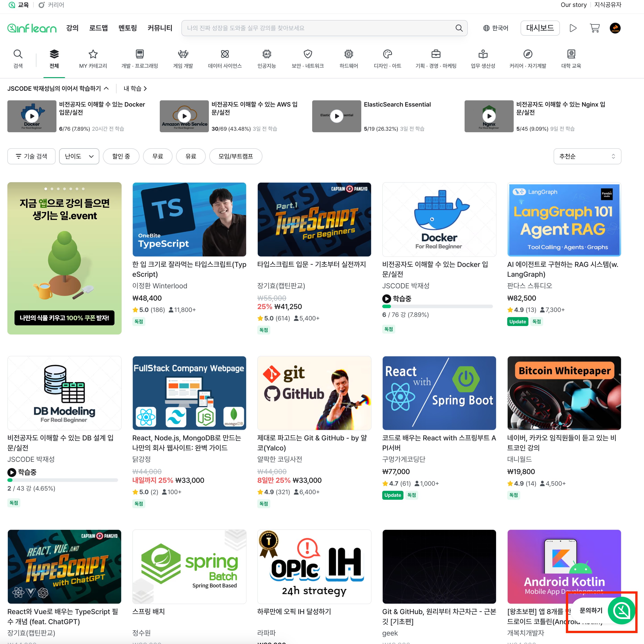Image resolution: width=644 pixels, height=644 pixels.
Task: Switch to the 교육 top tab
Action: [x=19, y=5]
